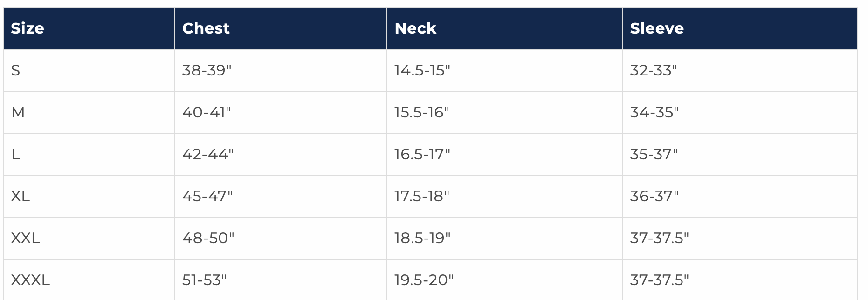Click the Size column header

28,28
